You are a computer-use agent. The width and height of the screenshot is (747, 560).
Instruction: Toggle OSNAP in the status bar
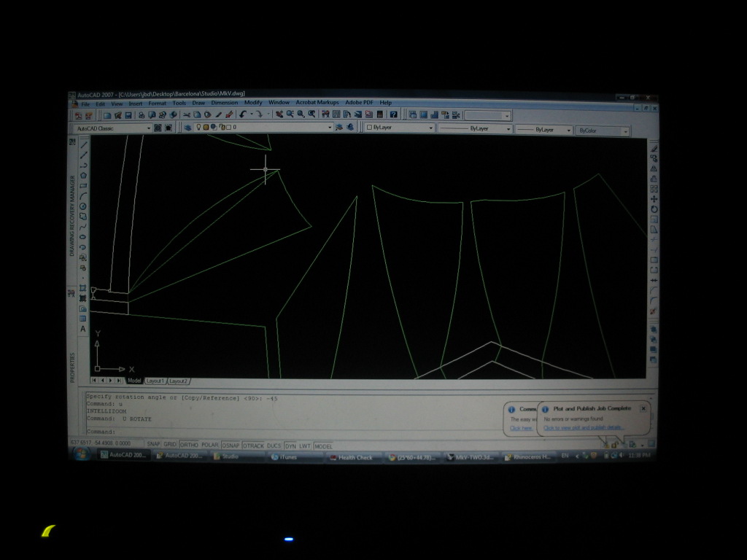tap(231, 445)
